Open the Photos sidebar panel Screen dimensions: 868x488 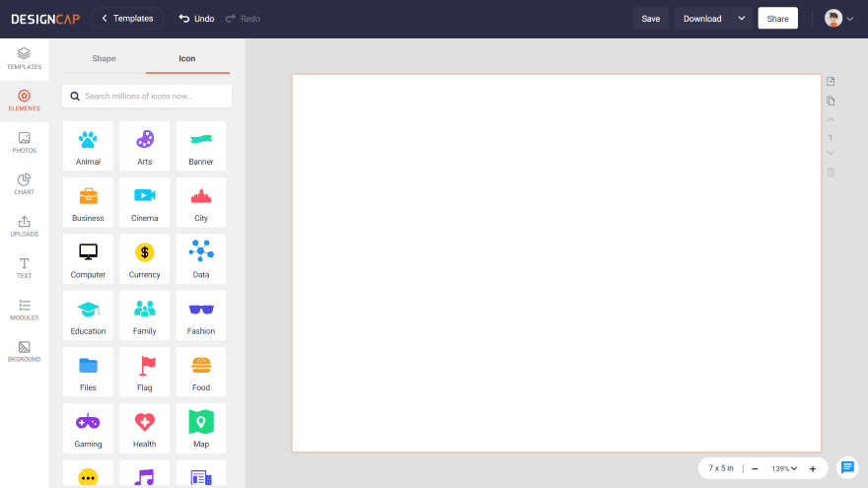[25, 142]
